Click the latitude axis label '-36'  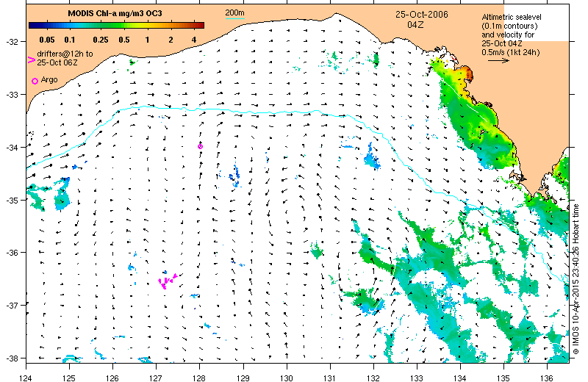pos(12,253)
